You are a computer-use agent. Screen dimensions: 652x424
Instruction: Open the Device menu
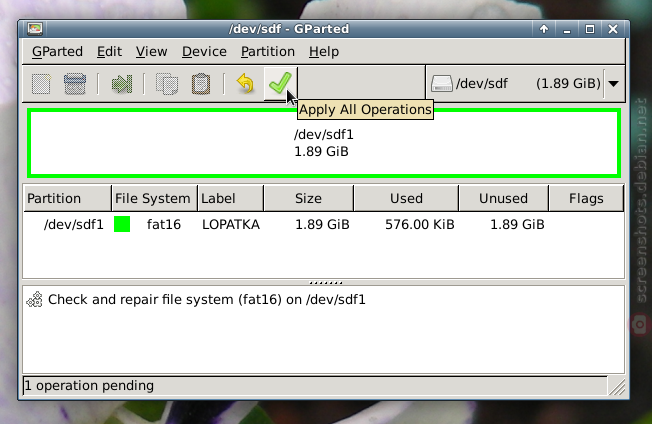point(204,52)
